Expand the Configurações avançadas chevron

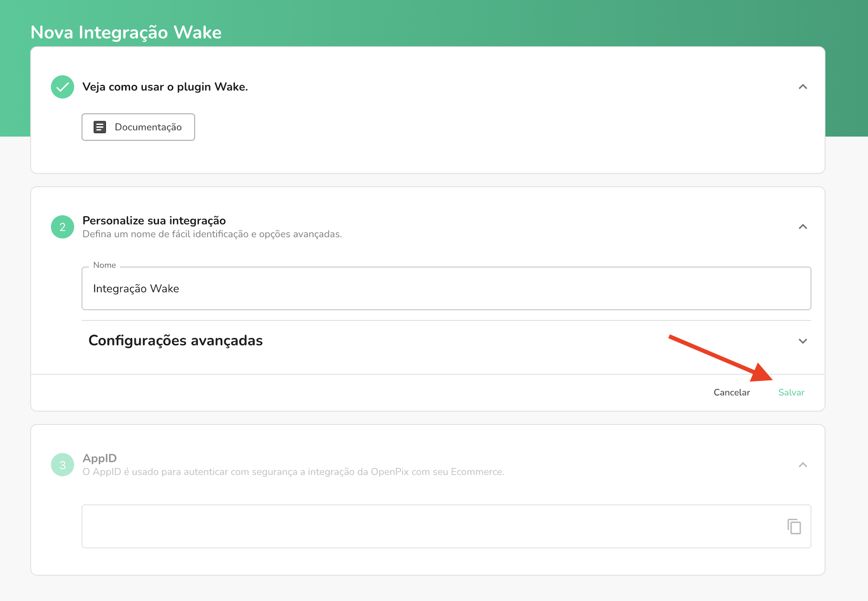802,341
